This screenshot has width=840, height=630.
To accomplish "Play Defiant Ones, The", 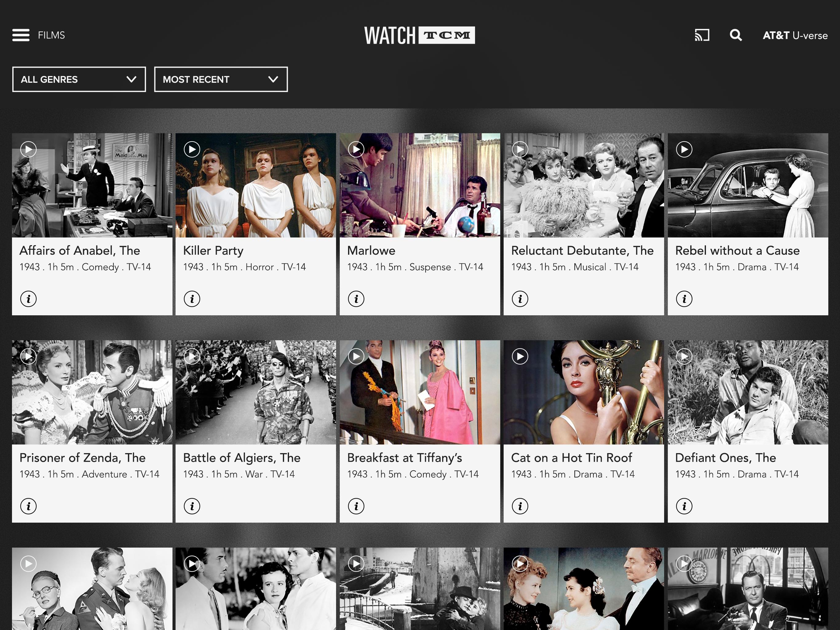I will pyautogui.click(x=684, y=357).
